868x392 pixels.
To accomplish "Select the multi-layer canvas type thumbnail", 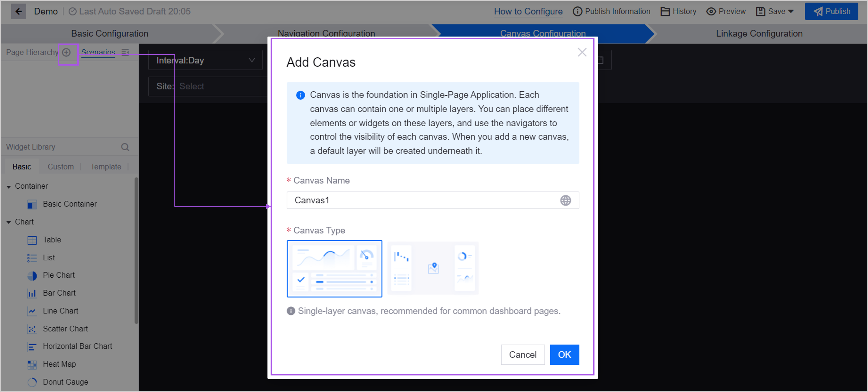I will (x=433, y=268).
